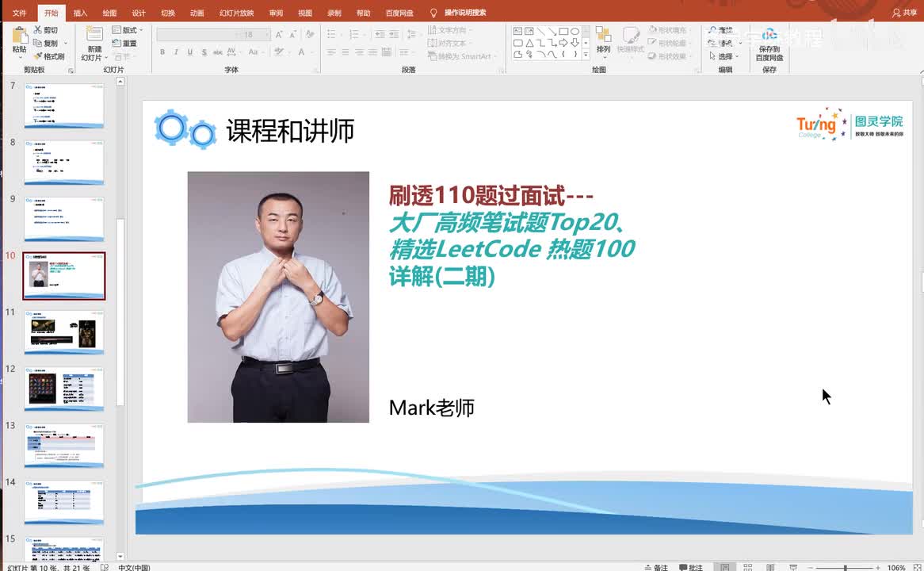Pick font color with A button
This screenshot has width=924, height=571.
302,52
